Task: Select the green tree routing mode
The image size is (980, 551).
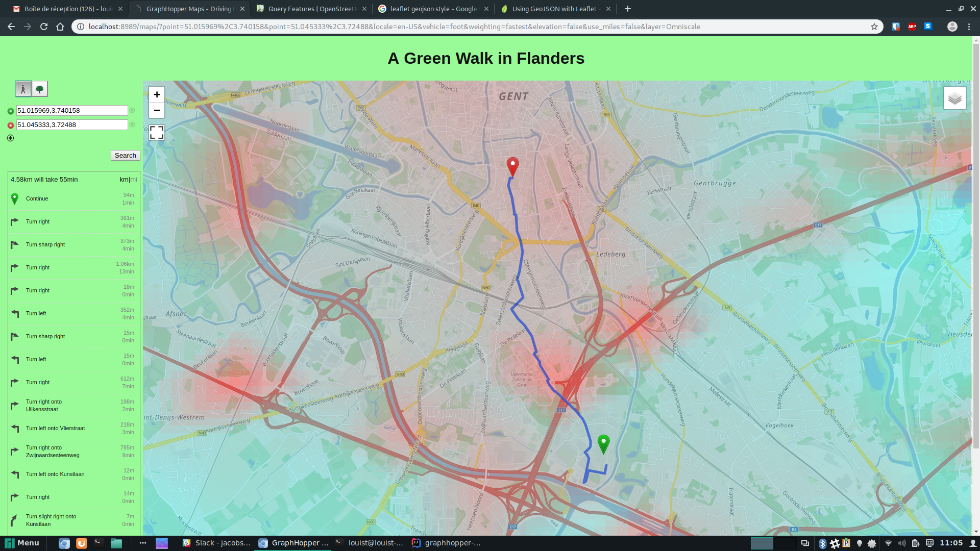Action: 39,89
